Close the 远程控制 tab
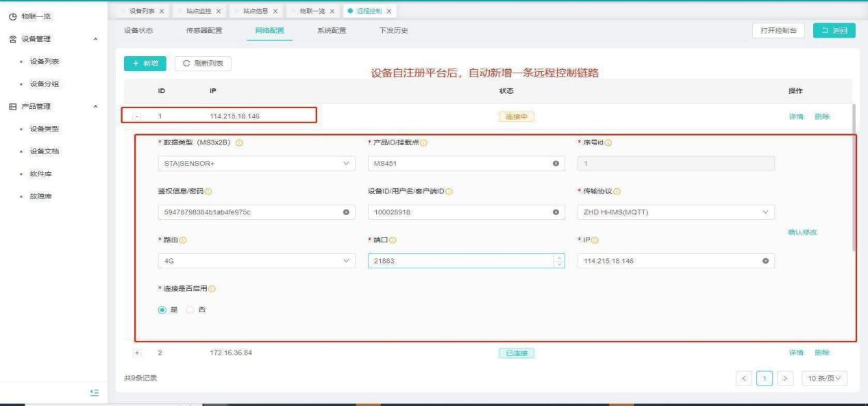868x406 pixels. (389, 11)
